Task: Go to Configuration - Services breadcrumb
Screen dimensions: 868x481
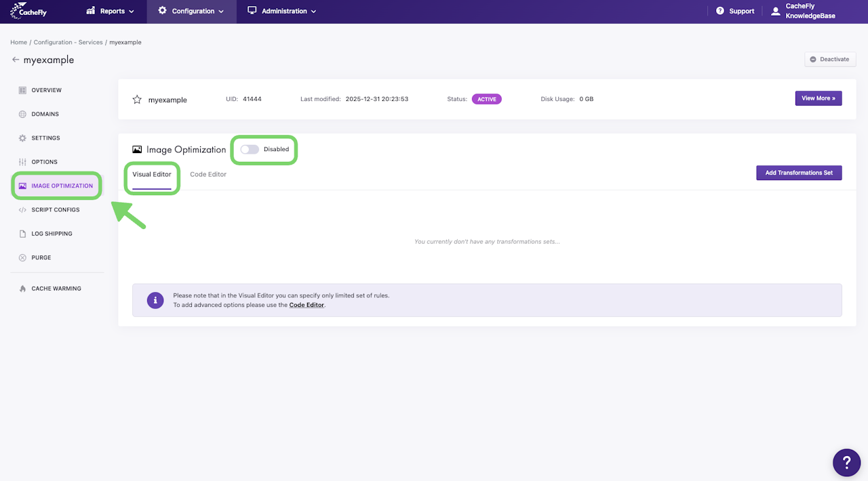Action: 68,43
